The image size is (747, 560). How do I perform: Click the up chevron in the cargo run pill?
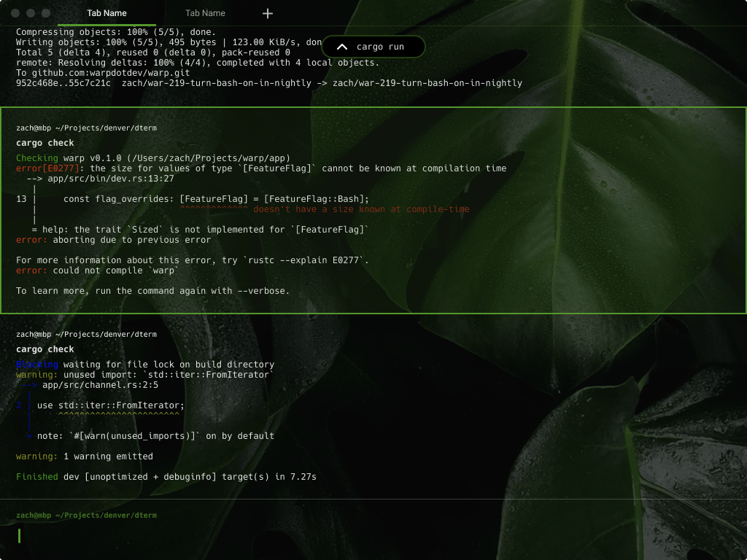341,47
